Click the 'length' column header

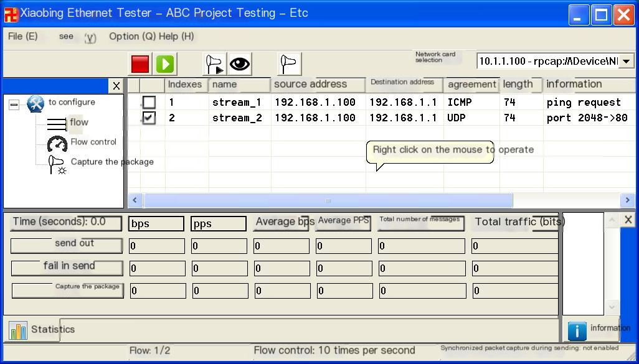coord(521,84)
